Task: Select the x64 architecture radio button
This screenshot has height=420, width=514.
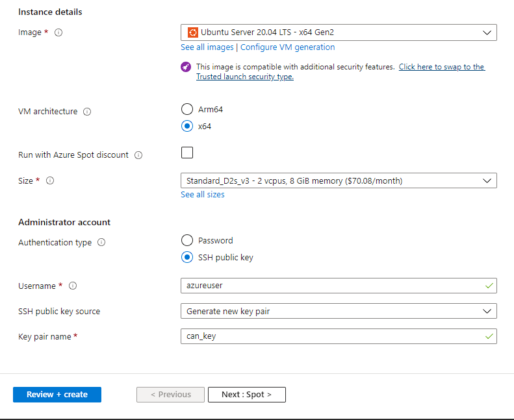Action: click(187, 127)
